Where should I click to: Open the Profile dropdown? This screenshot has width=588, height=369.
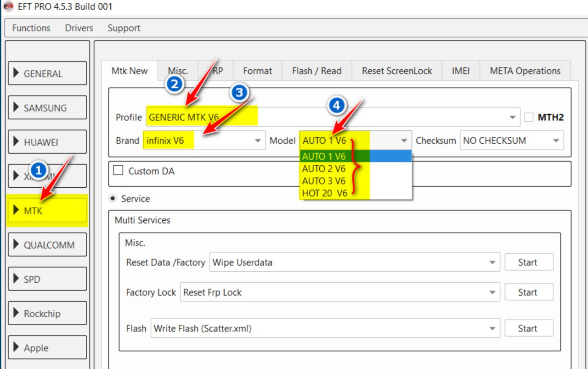[x=333, y=117]
